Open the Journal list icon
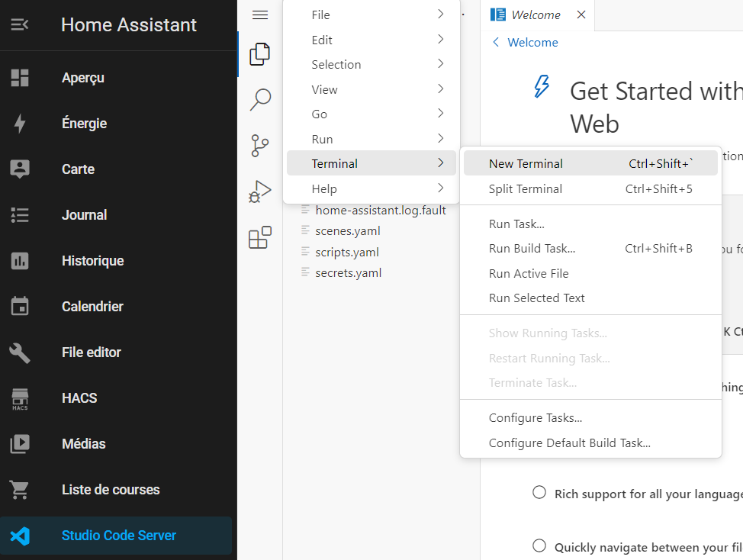 point(20,215)
